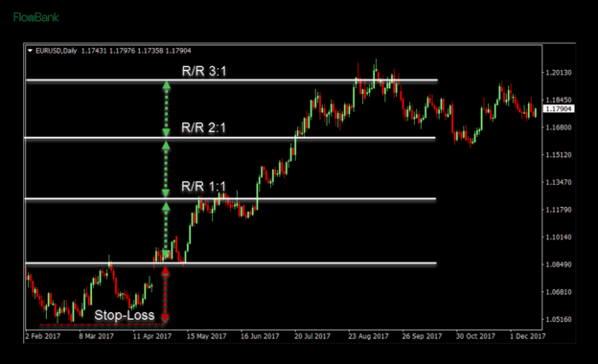Select the EURUSD,Daily symbol title
The height and width of the screenshot is (364, 598).
click(x=57, y=51)
